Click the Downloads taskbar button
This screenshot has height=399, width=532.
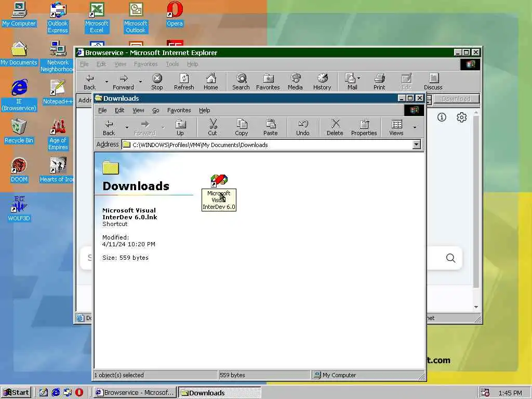[220, 393]
